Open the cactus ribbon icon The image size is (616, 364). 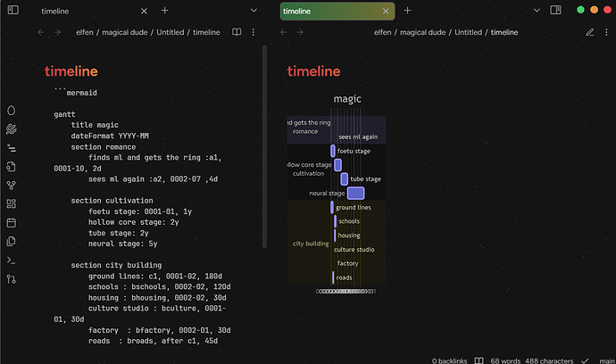pos(12,128)
